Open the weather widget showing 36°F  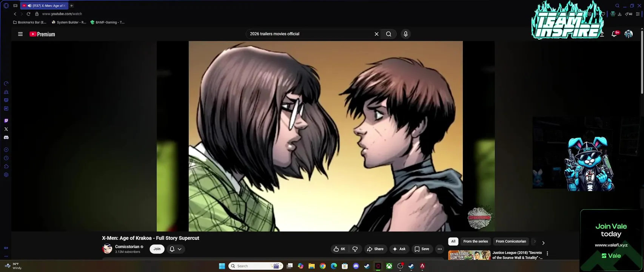[x=13, y=266]
